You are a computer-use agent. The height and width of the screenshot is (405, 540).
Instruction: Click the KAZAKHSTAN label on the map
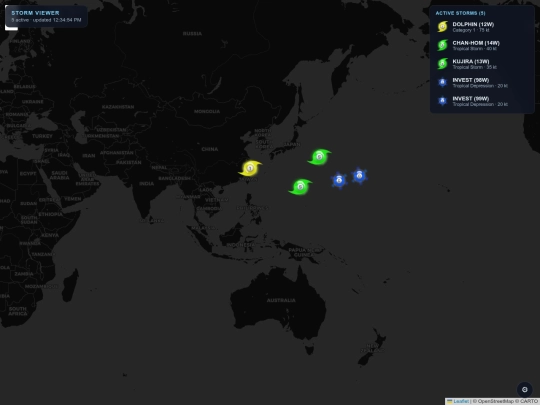118,107
